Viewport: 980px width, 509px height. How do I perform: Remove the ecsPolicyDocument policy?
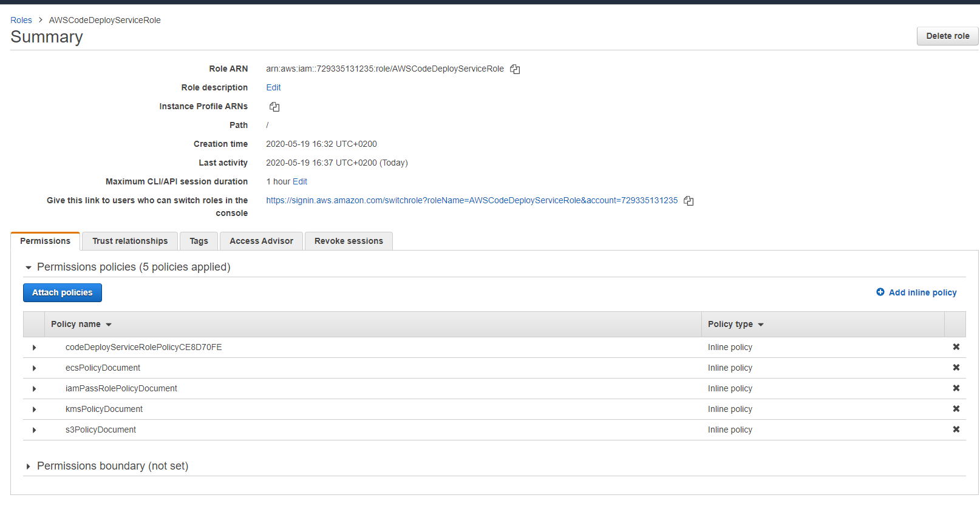(956, 368)
